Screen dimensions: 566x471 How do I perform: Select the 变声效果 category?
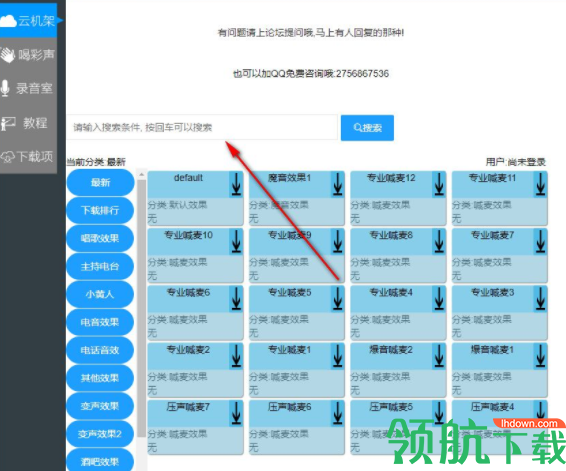point(100,406)
